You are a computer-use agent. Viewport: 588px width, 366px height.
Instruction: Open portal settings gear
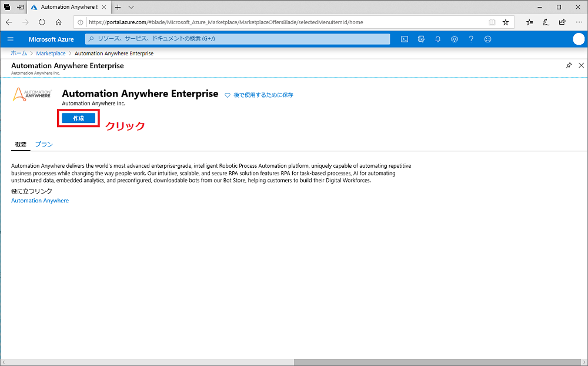click(455, 39)
